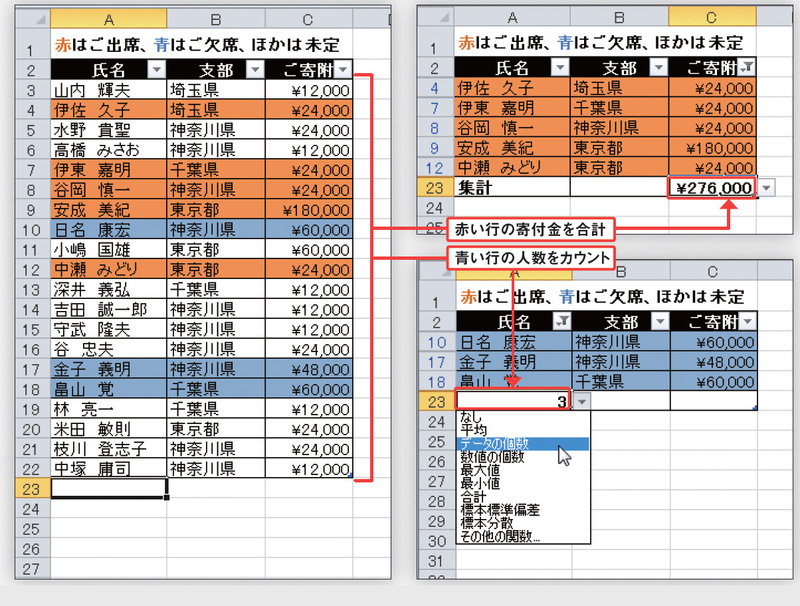The width and height of the screenshot is (800, 606).
Task: Open 氏名 filter arrow in left sheet
Action: (155, 69)
